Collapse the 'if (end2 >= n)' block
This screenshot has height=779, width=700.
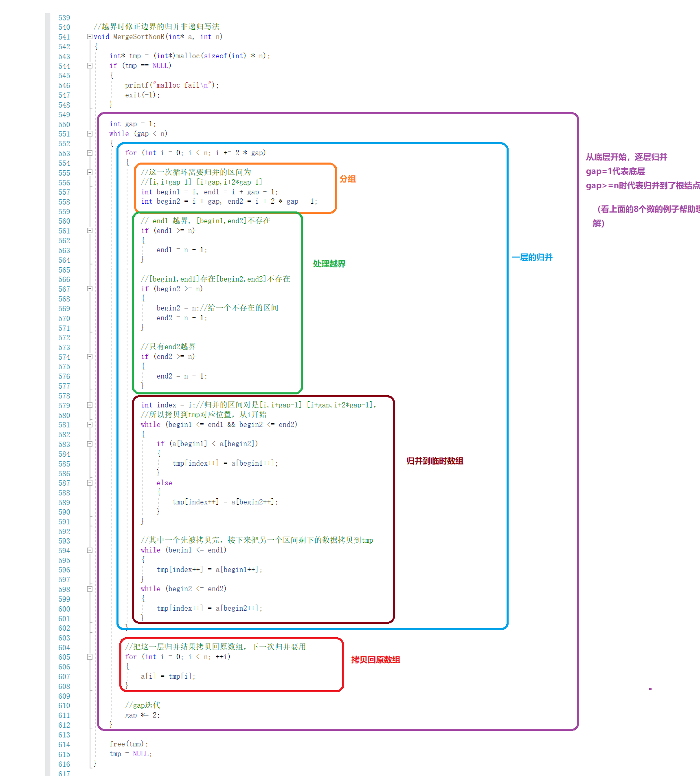pyautogui.click(x=90, y=357)
